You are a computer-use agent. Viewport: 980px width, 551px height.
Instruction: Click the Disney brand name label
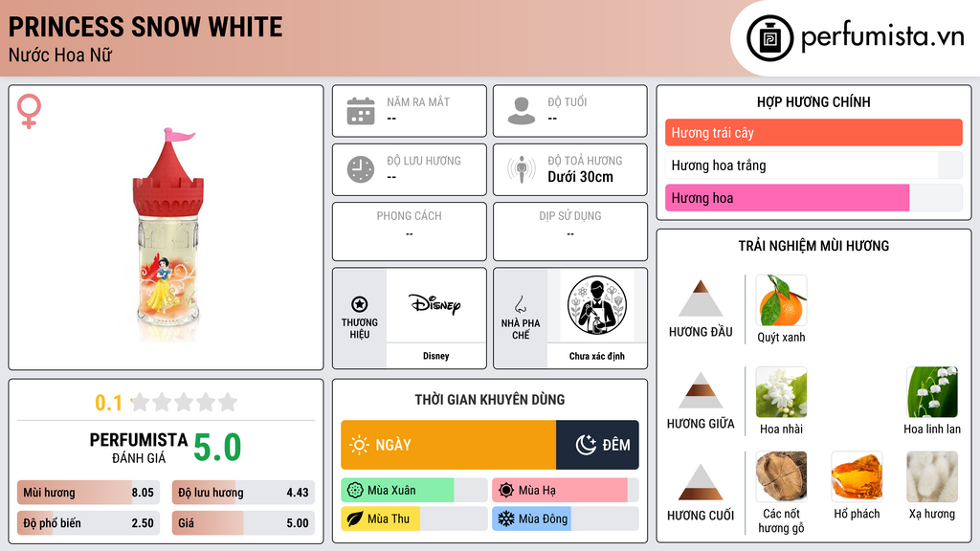point(435,356)
